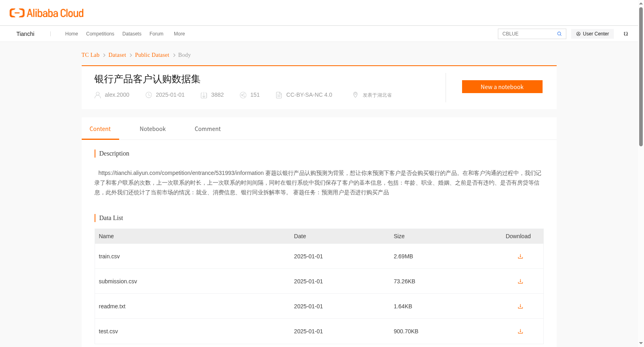The width and height of the screenshot is (644, 347).
Task: Click the author name alex.2000
Action: click(117, 95)
